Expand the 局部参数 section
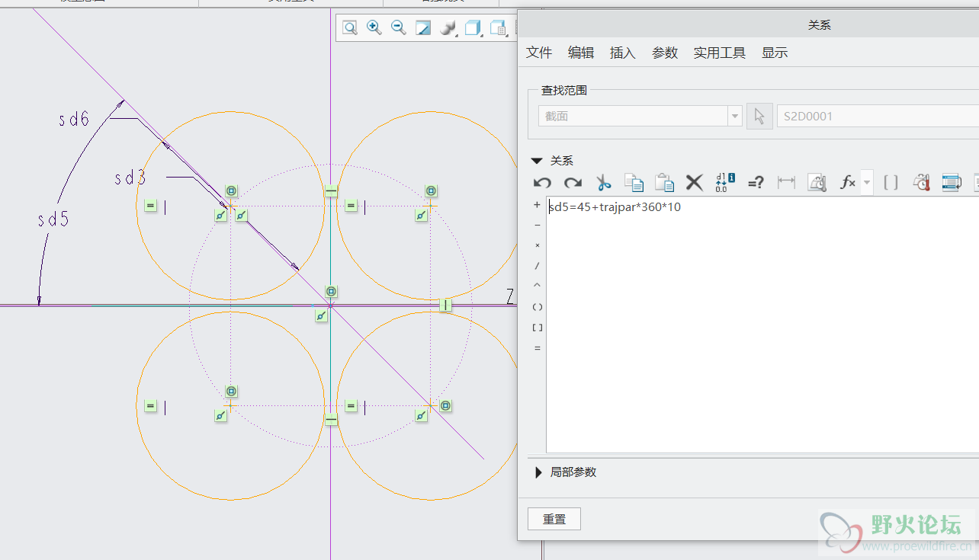The width and height of the screenshot is (979, 560). 538,472
